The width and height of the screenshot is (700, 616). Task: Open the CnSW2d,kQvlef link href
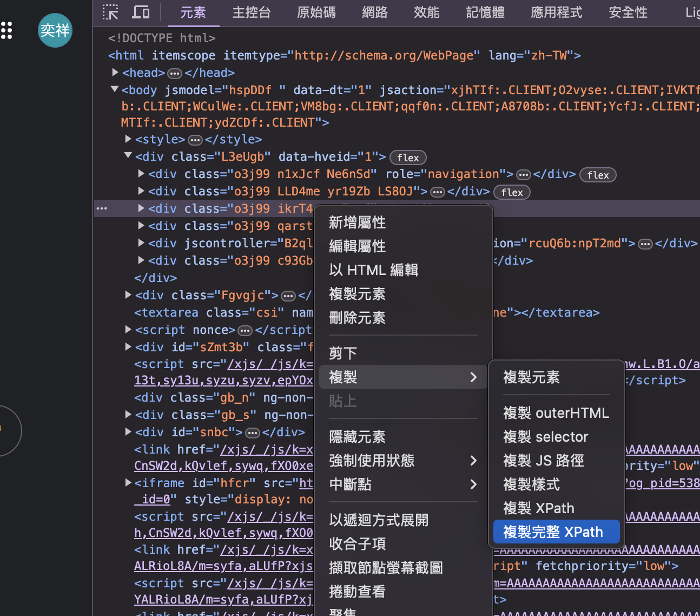point(223,466)
